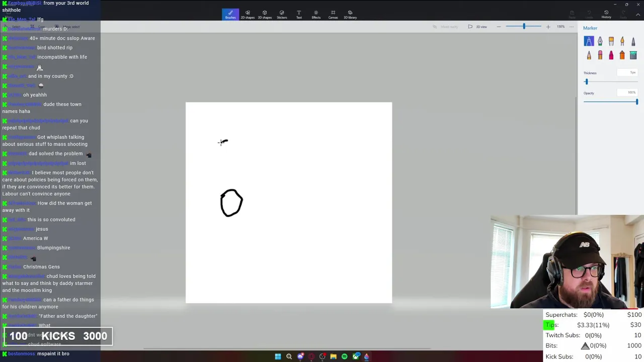Image resolution: width=644 pixels, height=362 pixels.
Task: Click the 150% zoom value
Action: click(x=560, y=27)
